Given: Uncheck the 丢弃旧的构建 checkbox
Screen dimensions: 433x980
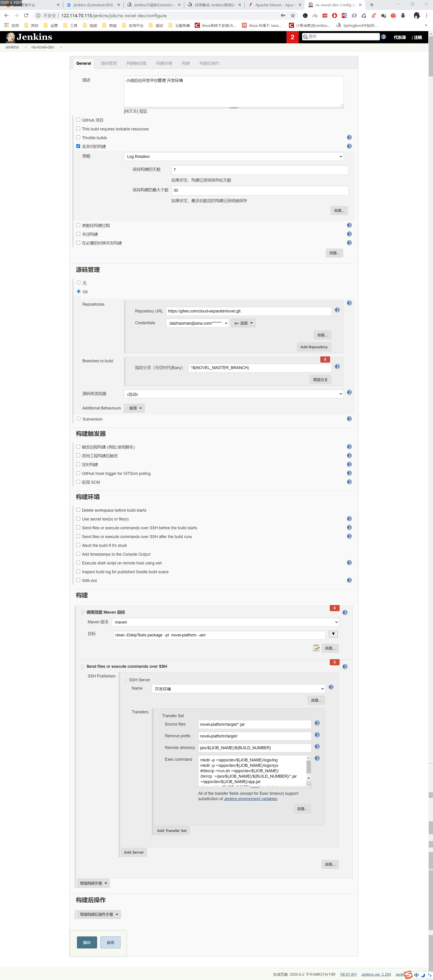Looking at the screenshot, I should pos(78,146).
